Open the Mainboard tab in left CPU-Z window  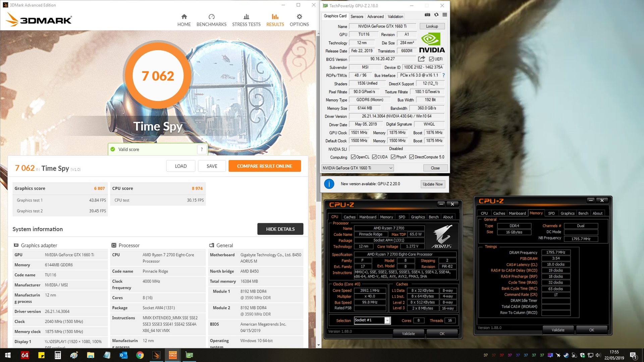pyautogui.click(x=368, y=217)
